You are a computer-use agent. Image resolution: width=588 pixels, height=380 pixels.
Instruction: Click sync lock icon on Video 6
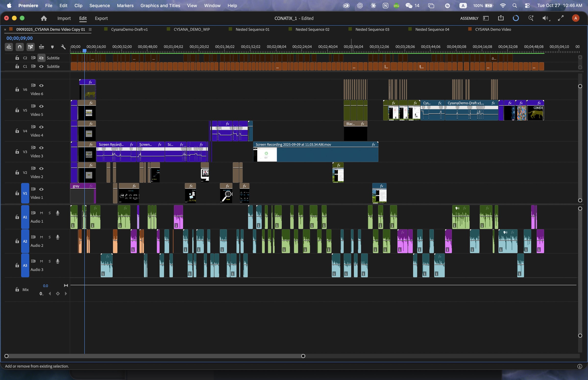point(33,85)
